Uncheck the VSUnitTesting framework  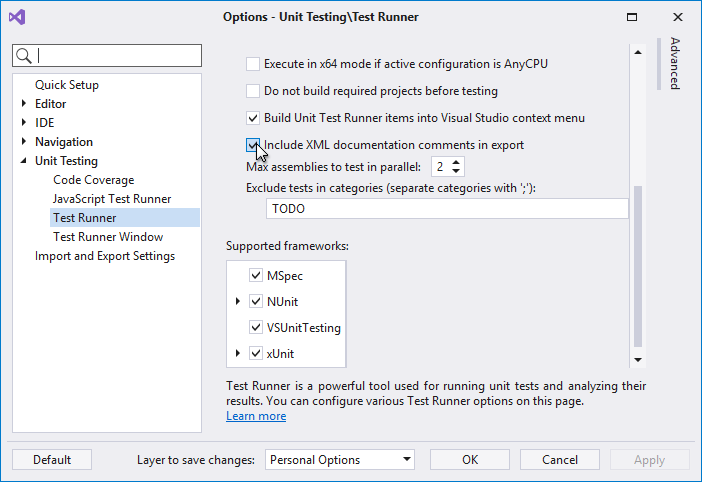(256, 327)
